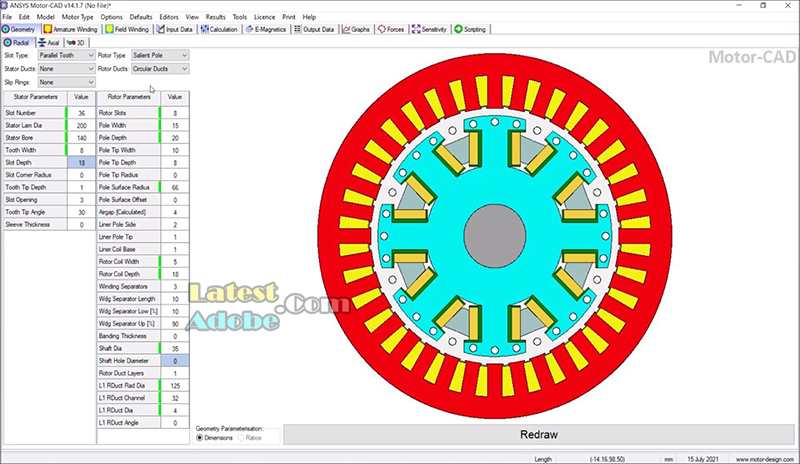Open the Rotor Ducts dropdown
The image size is (800, 464).
(x=160, y=68)
